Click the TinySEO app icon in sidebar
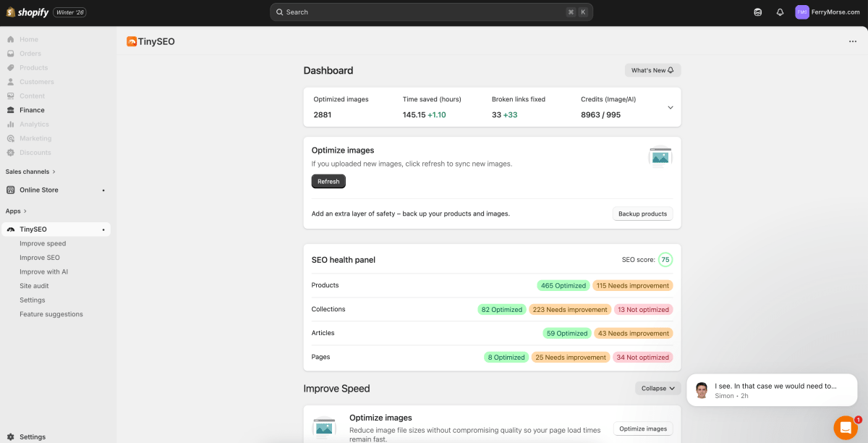The height and width of the screenshot is (443, 868). click(x=11, y=229)
